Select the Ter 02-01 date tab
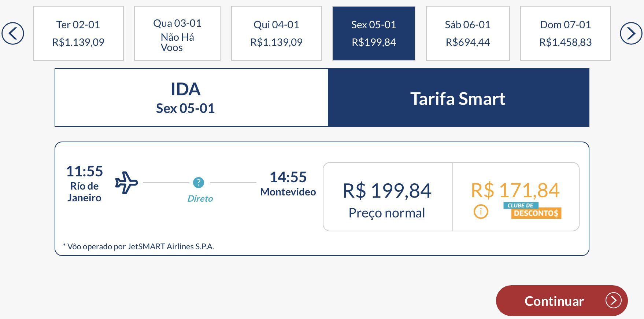This screenshot has width=644, height=319. tap(78, 33)
